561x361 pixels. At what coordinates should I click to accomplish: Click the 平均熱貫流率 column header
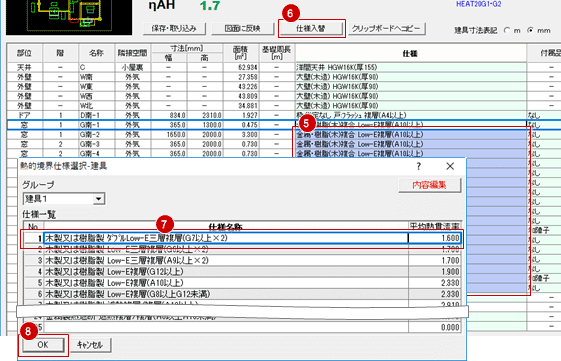click(434, 226)
